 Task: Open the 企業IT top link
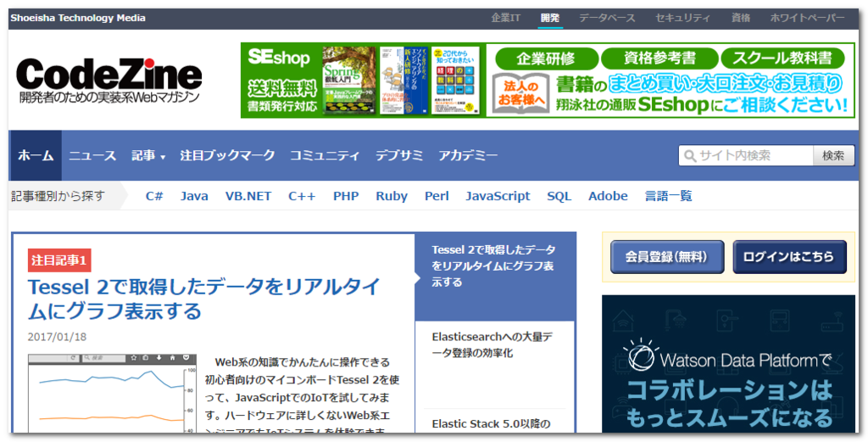tap(505, 18)
